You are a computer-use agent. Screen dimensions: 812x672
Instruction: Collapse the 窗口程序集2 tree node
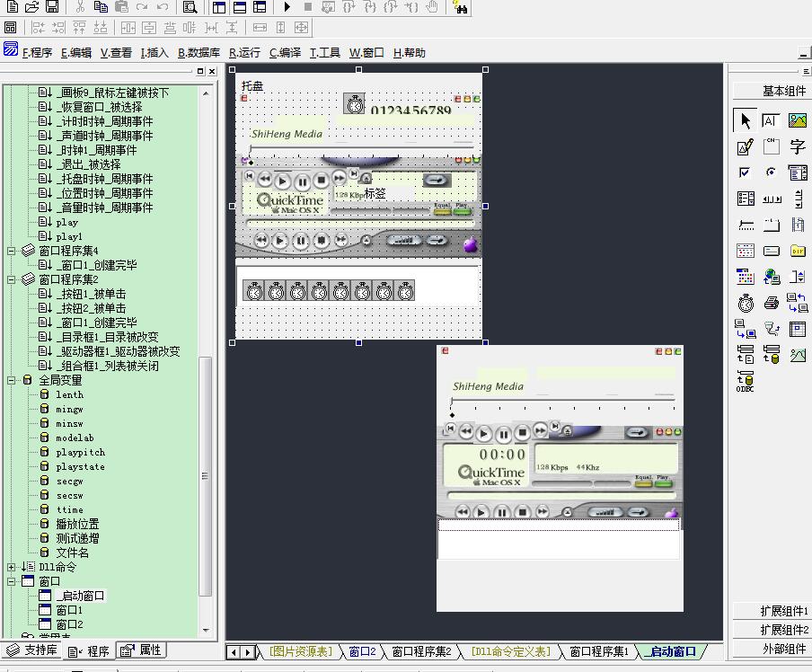click(x=12, y=279)
